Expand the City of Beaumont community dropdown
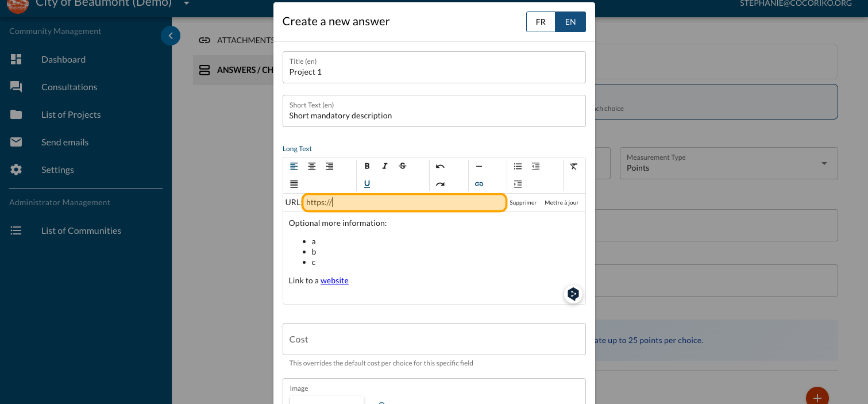868x404 pixels. pyautogui.click(x=186, y=3)
